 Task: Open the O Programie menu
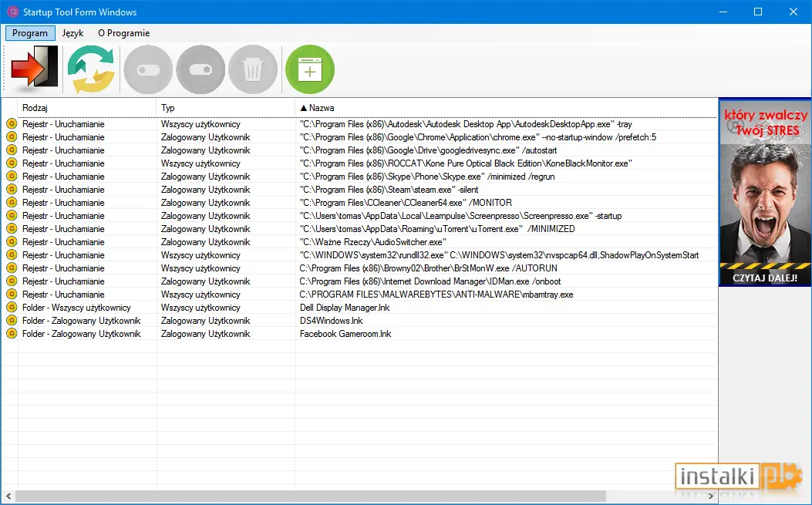[124, 33]
